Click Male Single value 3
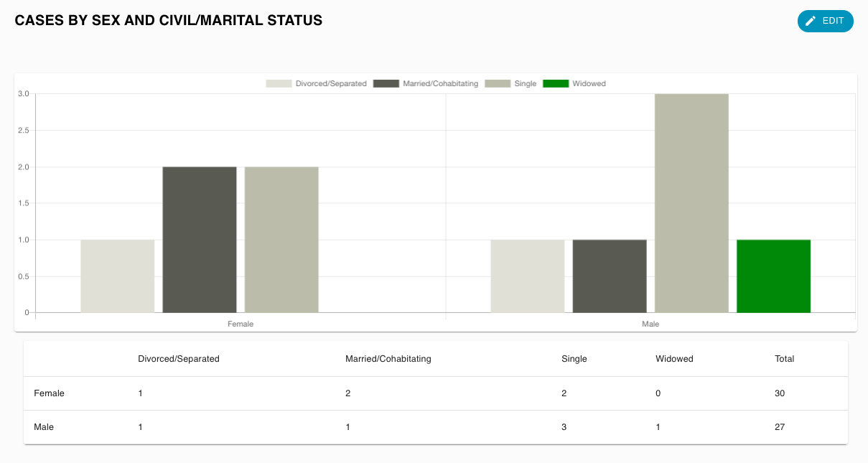Image resolution: width=868 pixels, height=463 pixels. (564, 427)
